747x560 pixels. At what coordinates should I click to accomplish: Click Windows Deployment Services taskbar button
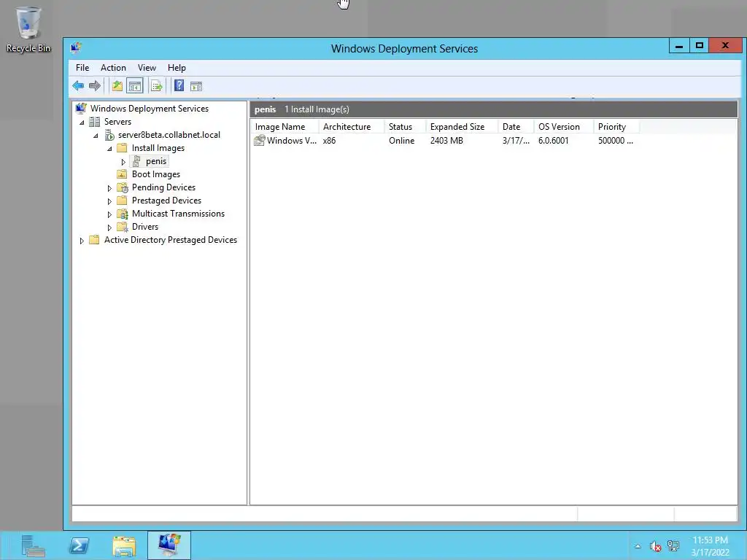coord(169,545)
